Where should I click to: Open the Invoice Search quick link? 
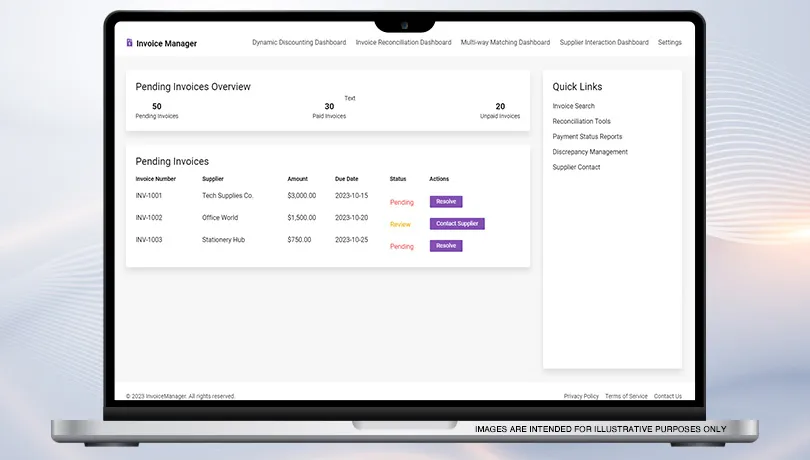[573, 106]
